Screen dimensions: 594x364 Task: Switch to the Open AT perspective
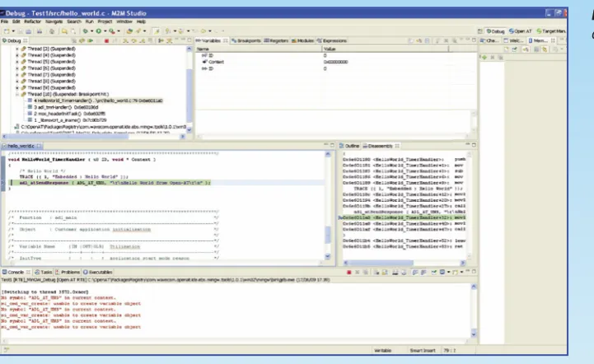(x=521, y=31)
